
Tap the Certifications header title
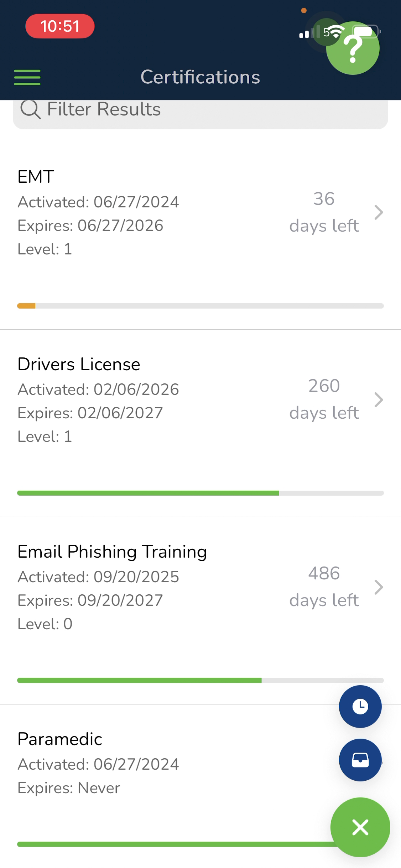coord(200,77)
